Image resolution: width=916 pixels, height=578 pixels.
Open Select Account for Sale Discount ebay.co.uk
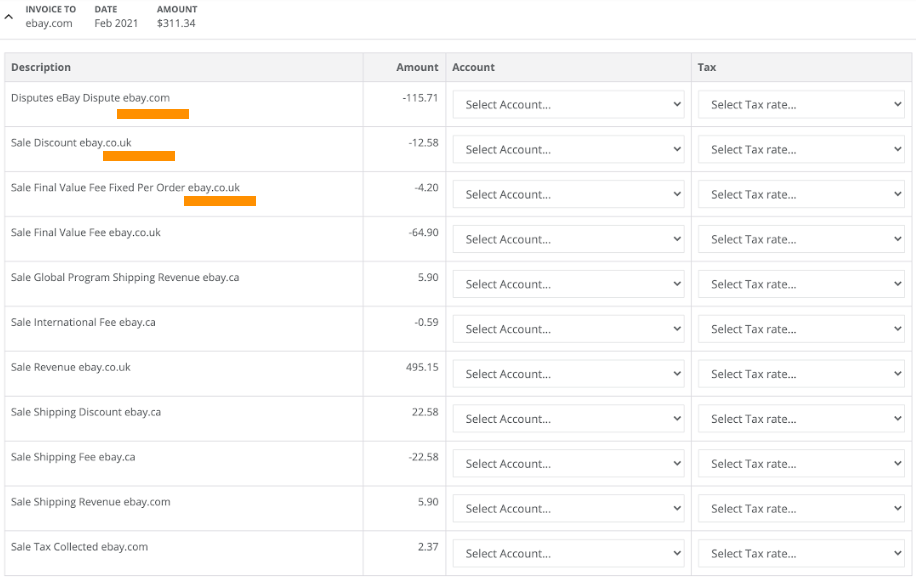(x=568, y=150)
